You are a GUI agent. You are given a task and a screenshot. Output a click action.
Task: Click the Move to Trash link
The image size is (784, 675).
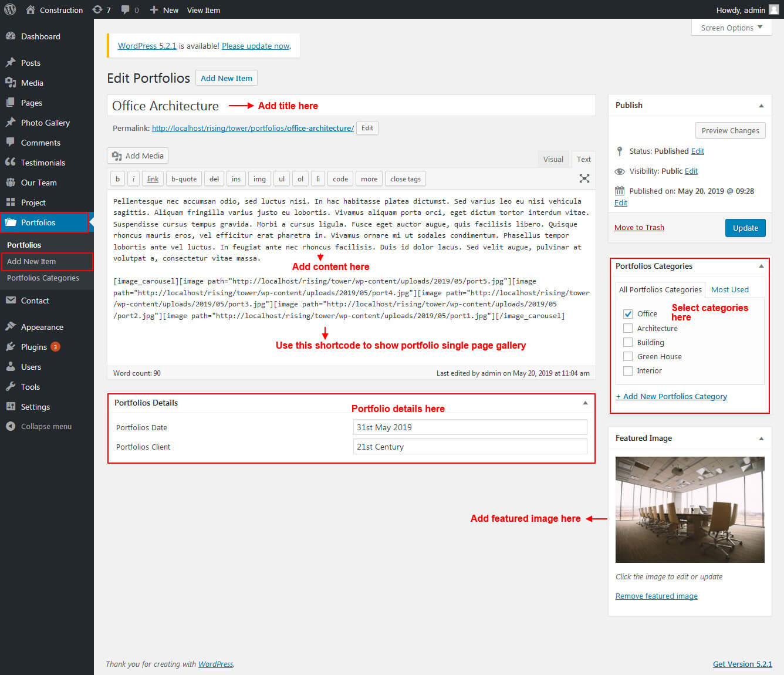(639, 228)
